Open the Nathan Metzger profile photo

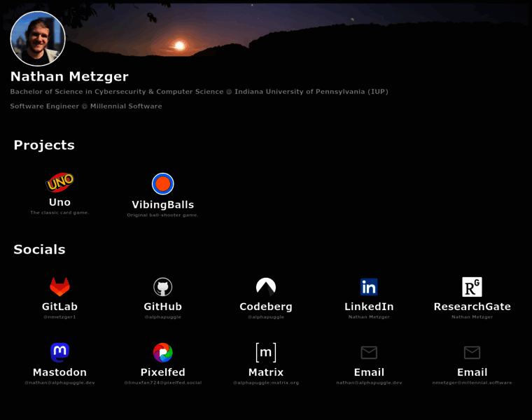38,39
